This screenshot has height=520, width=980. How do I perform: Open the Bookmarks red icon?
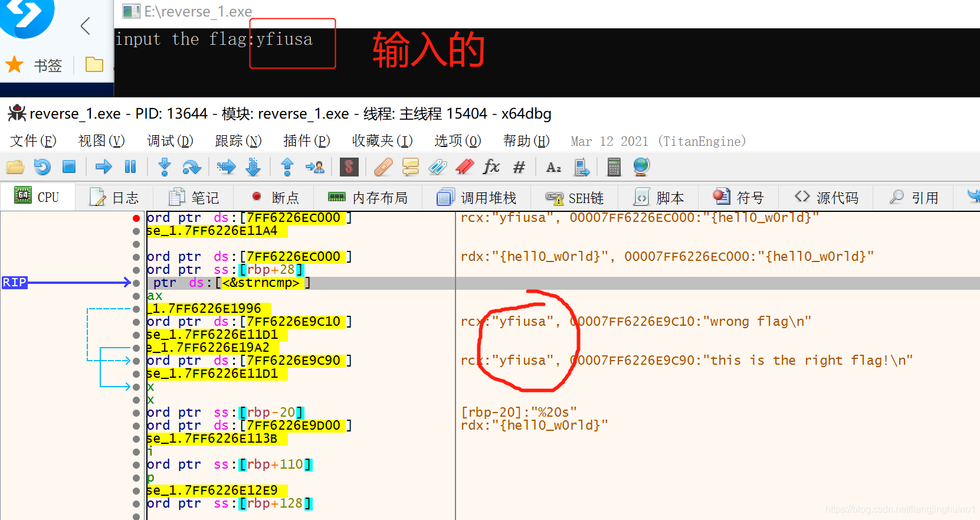coord(465,167)
